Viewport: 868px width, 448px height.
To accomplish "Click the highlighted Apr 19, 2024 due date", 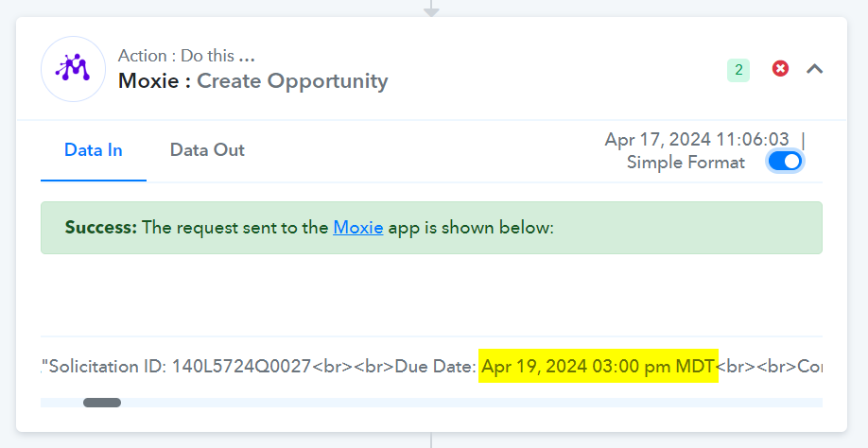I will [598, 366].
